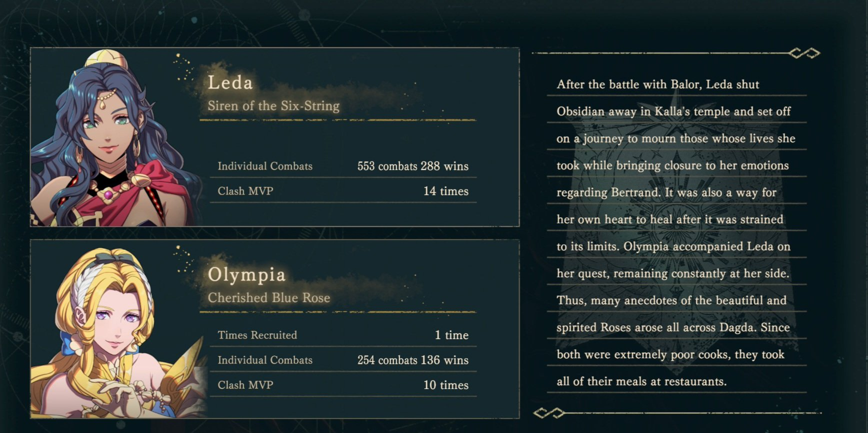Click the infinity ornament below the epilogue text

coord(548,412)
